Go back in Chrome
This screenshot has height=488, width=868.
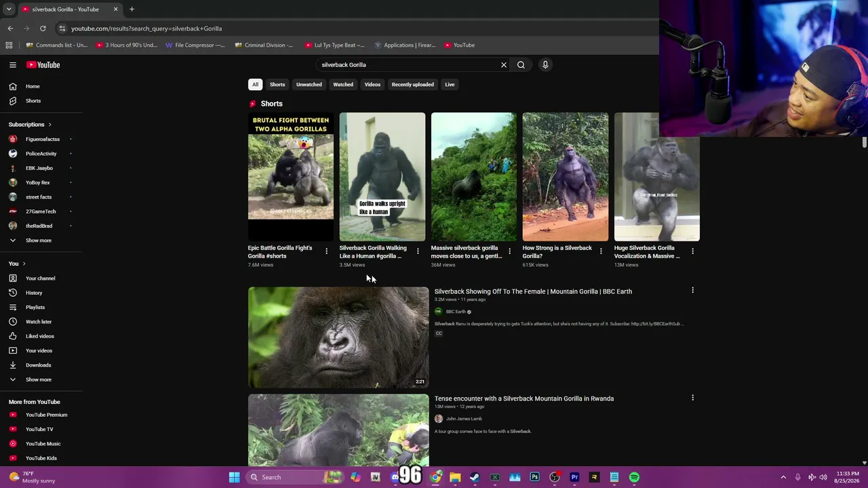tap(10, 28)
